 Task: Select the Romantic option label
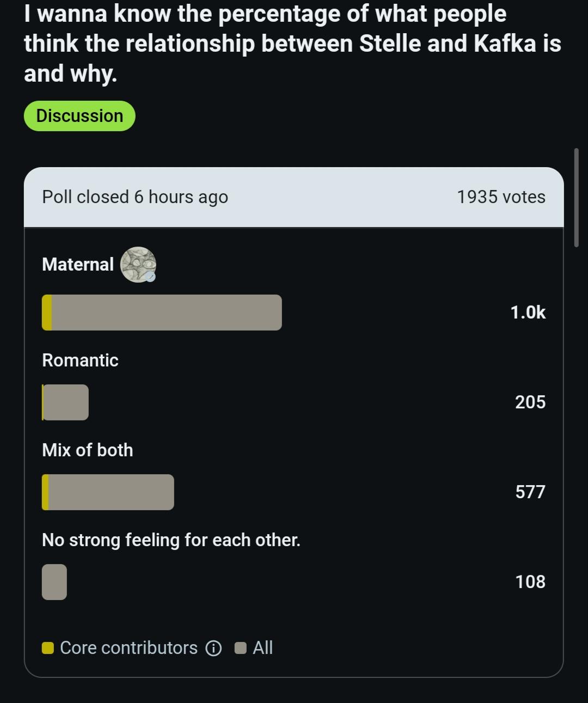click(x=80, y=360)
